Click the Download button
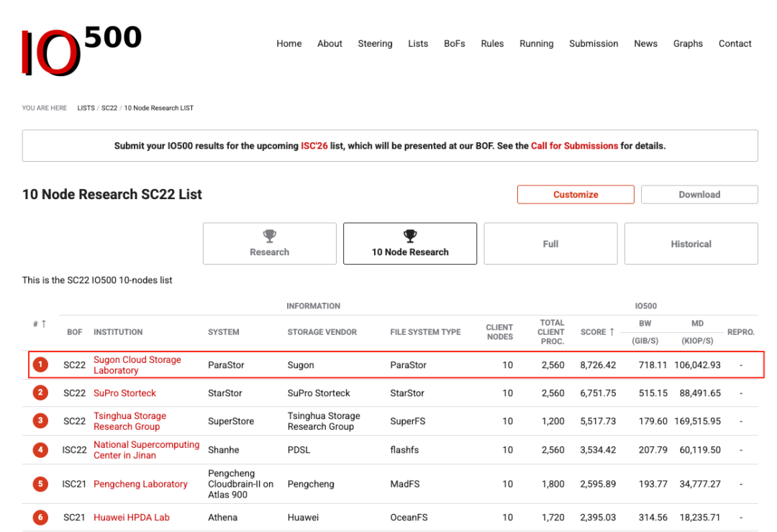777x532 pixels. click(699, 195)
